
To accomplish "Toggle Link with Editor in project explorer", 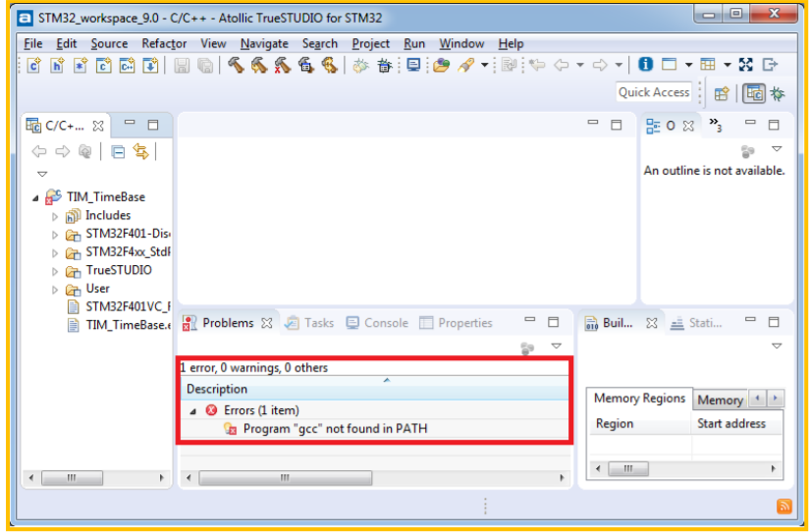I will [x=140, y=151].
